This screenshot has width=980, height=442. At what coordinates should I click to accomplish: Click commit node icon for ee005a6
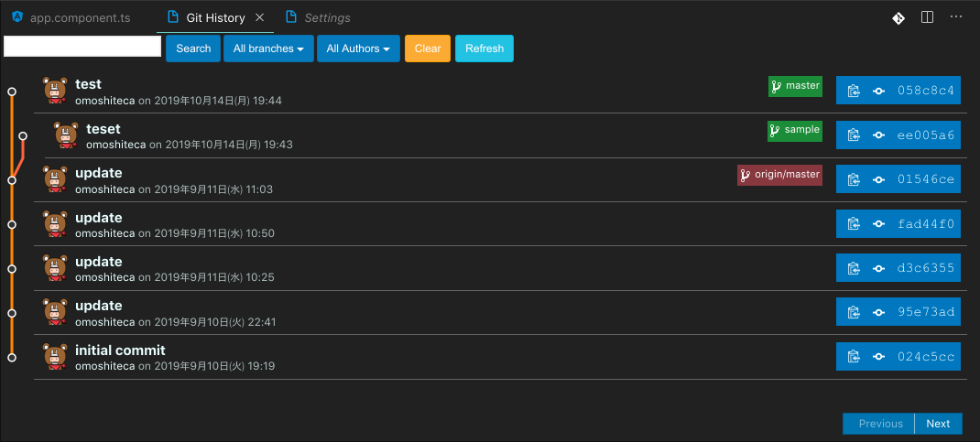[878, 135]
